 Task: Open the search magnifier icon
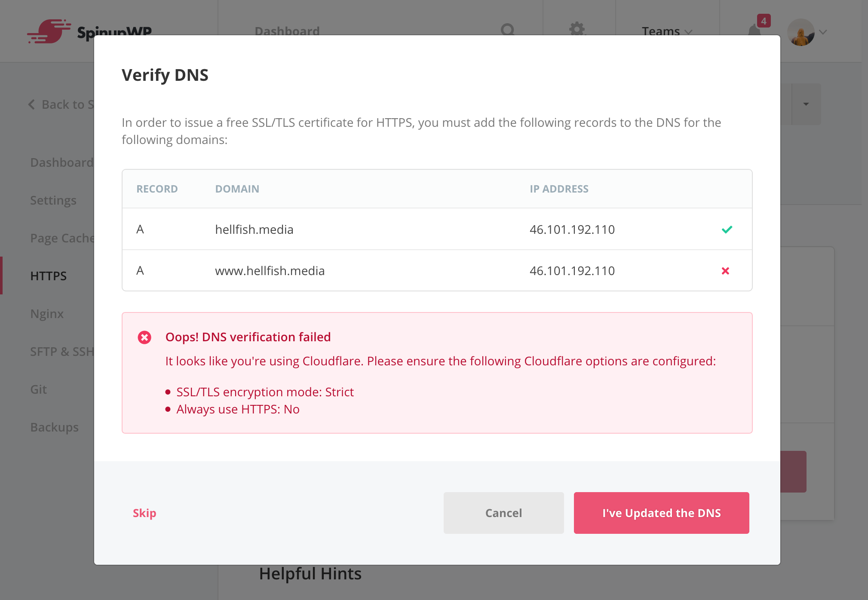[x=508, y=30]
